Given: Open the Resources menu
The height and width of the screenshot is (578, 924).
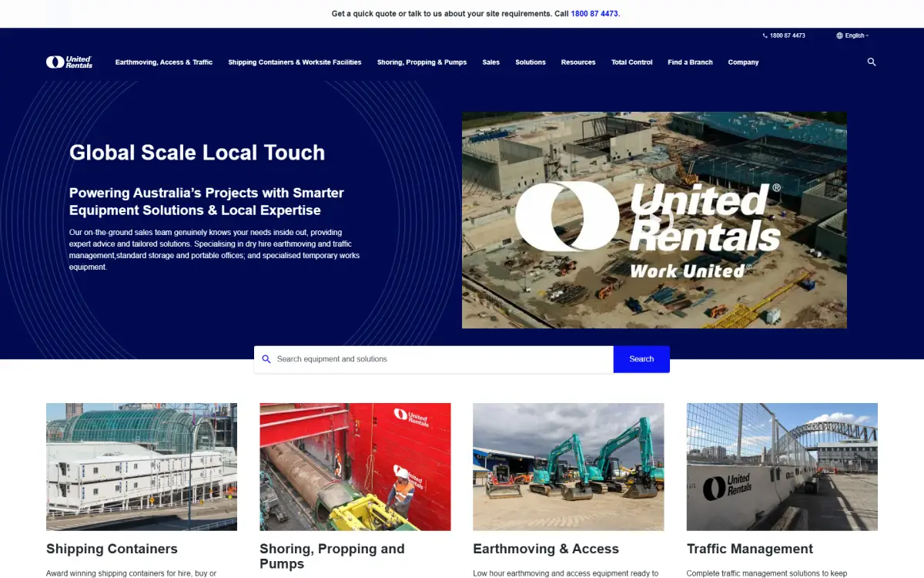Looking at the screenshot, I should 578,62.
